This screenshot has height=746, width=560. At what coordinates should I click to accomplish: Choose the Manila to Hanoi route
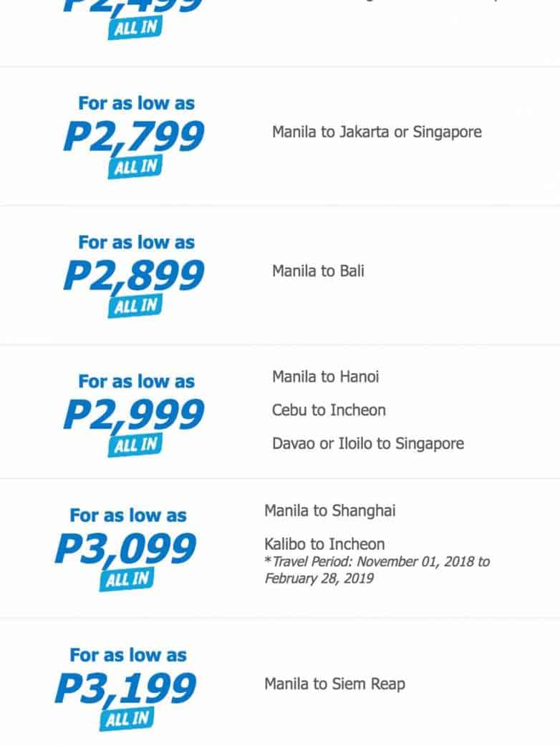(325, 377)
